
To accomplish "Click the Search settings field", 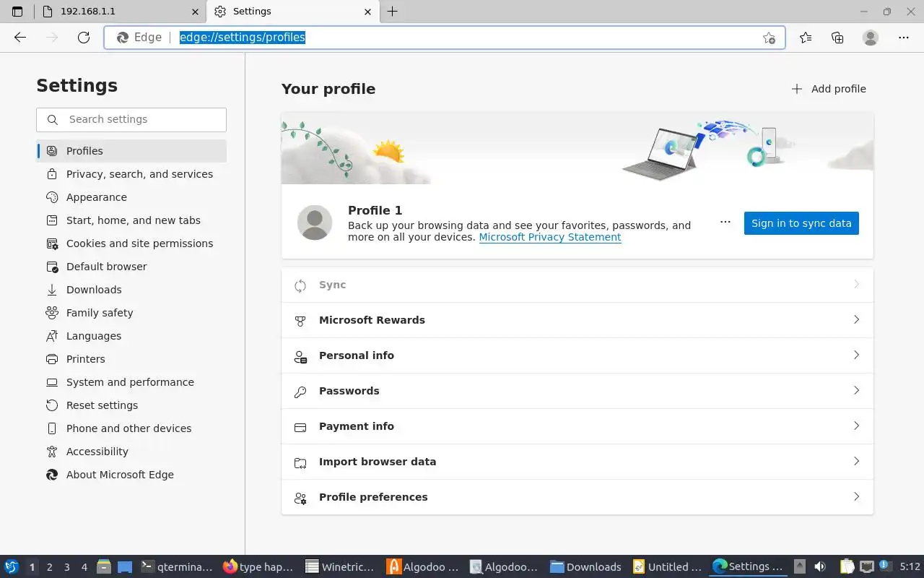I will coord(131,119).
